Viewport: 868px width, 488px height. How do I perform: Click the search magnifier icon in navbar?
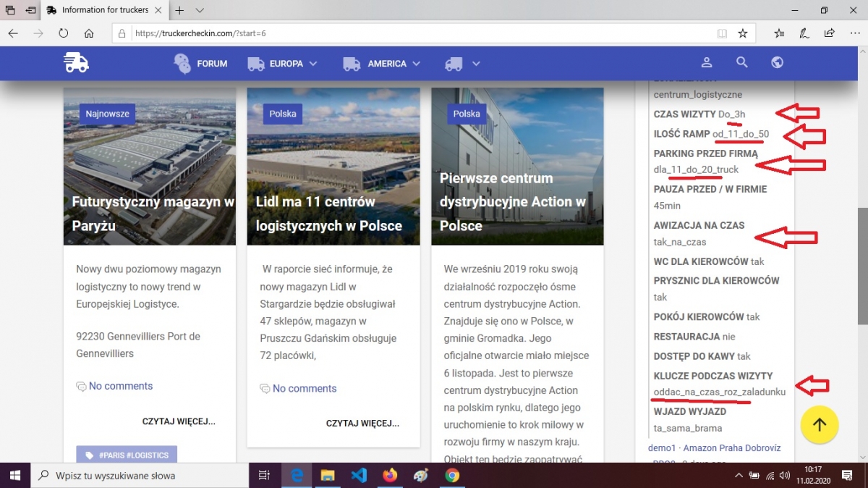coord(742,63)
